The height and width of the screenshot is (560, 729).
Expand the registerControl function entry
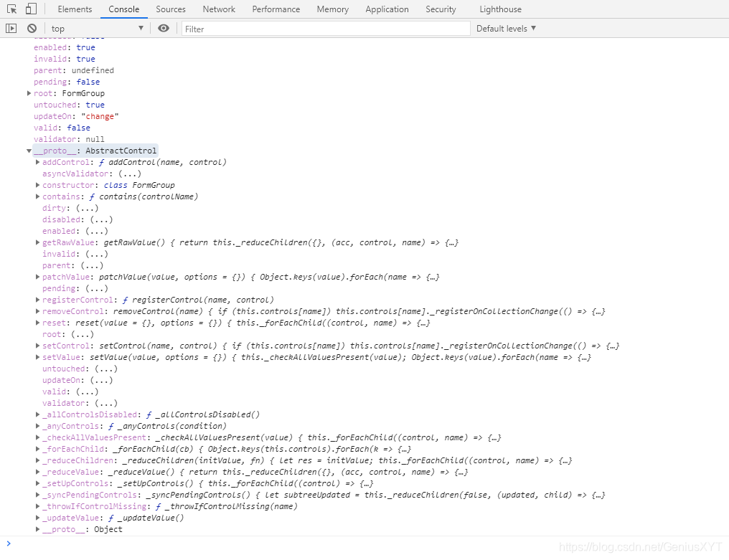[x=37, y=300]
